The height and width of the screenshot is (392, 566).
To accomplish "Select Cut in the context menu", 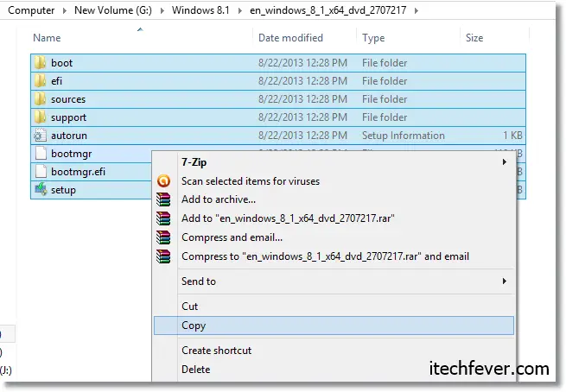I will point(189,307).
